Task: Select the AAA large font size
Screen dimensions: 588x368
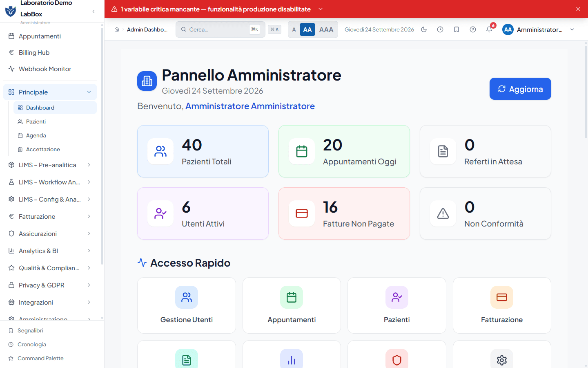Action: [x=326, y=29]
